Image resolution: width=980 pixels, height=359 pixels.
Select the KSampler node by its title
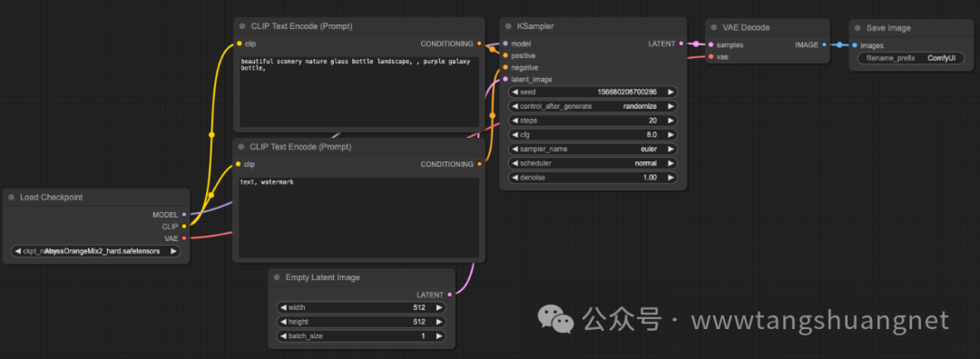point(535,27)
